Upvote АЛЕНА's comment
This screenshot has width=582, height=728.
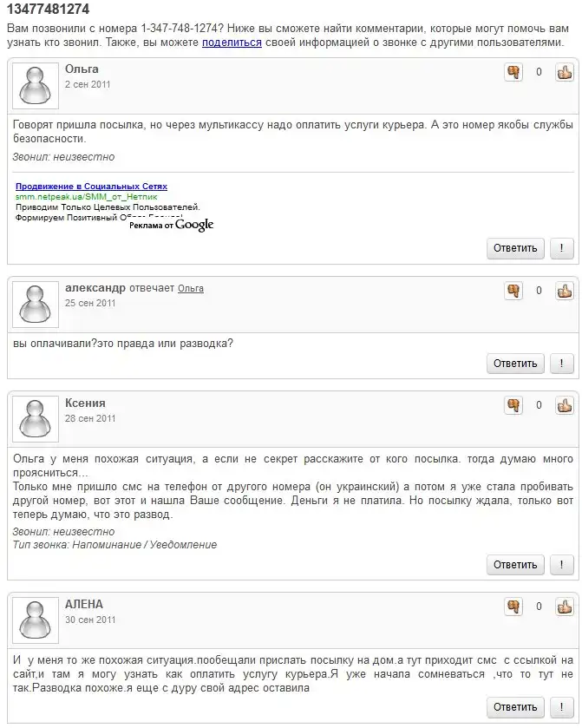(565, 607)
